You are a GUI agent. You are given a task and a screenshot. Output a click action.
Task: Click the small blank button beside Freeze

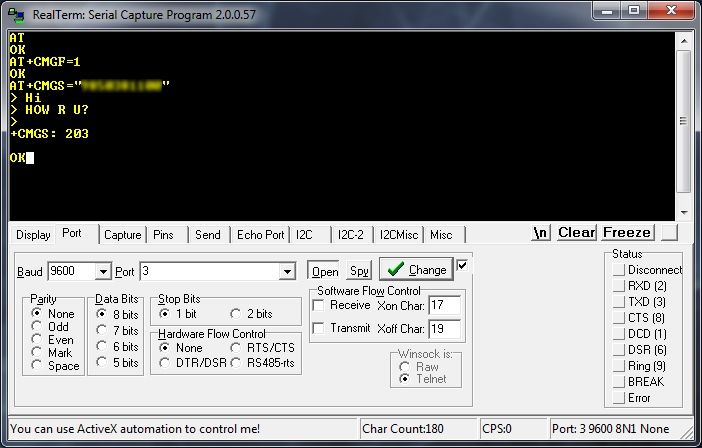coord(669,232)
